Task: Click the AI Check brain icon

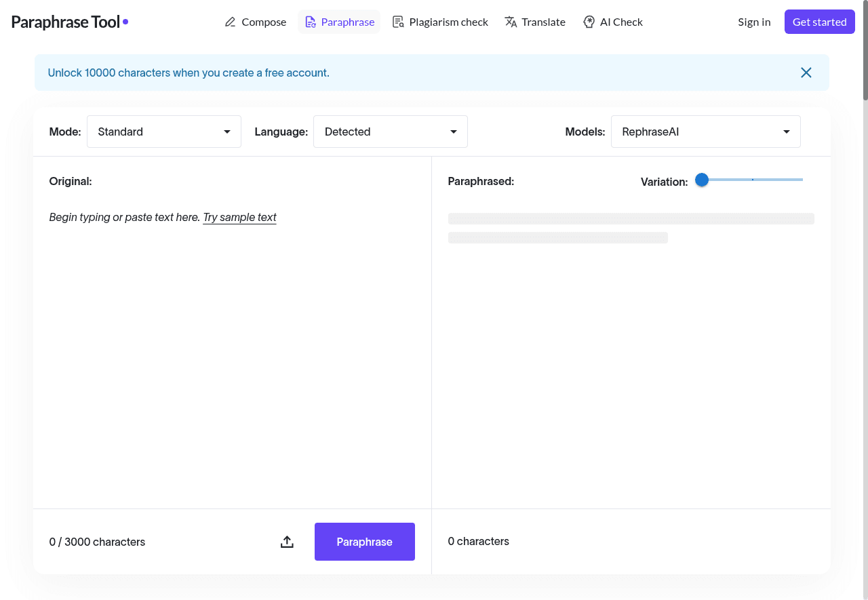Action: [589, 22]
